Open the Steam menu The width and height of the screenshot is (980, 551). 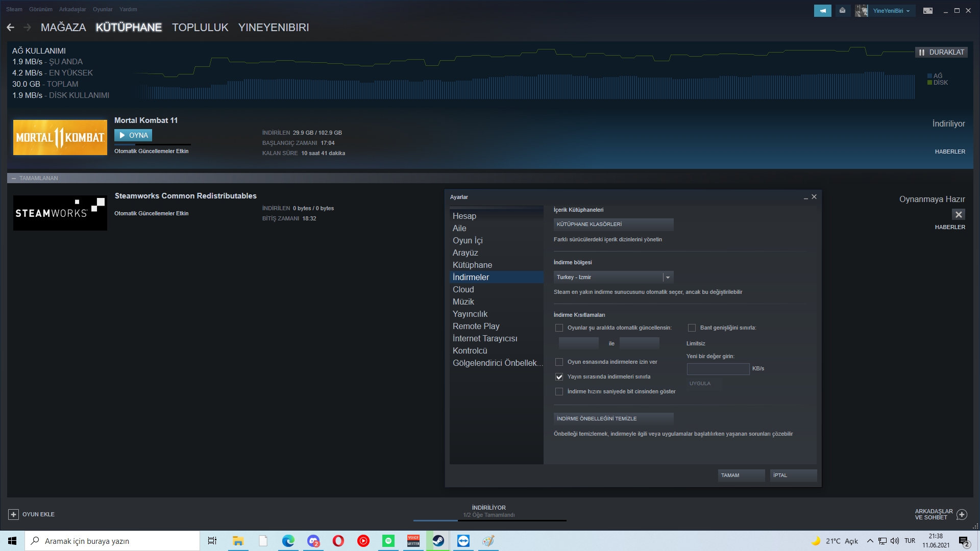pos(14,9)
